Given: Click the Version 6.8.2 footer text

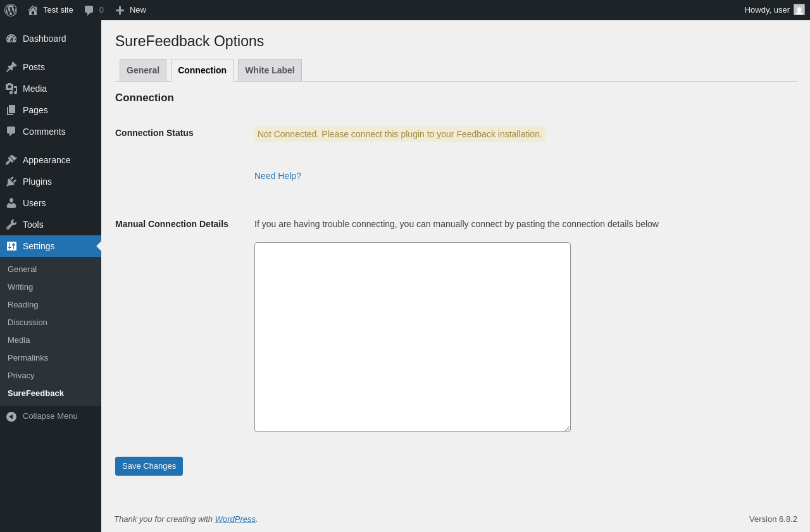Looking at the screenshot, I should pos(773,519).
